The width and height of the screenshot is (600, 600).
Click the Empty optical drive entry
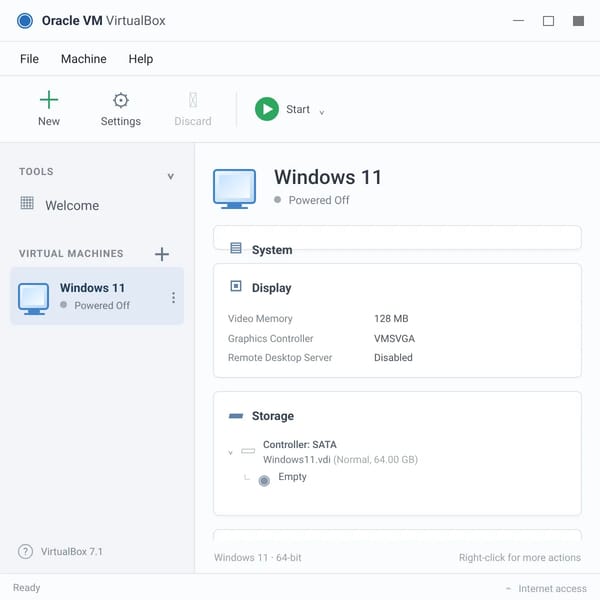[292, 477]
